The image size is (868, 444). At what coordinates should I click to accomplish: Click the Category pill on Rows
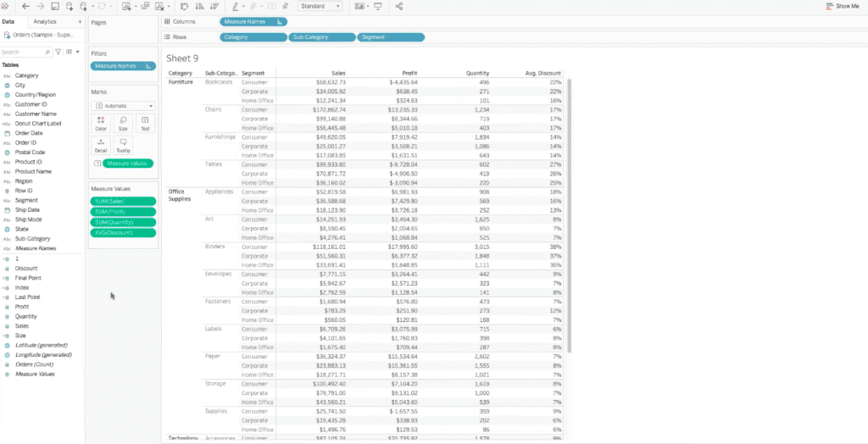tap(253, 37)
